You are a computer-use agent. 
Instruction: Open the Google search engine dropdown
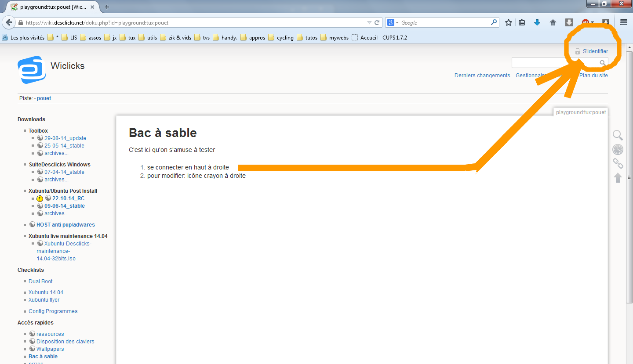393,22
